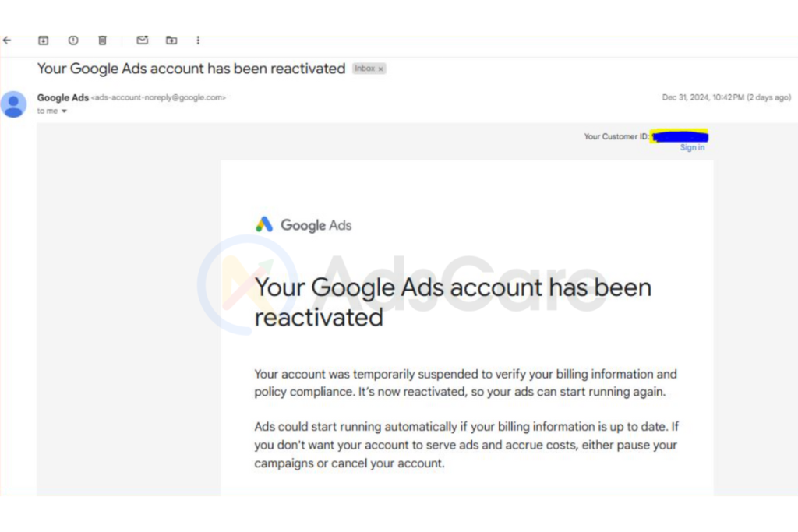Report this email as spam
The image size is (798, 532).
73,41
